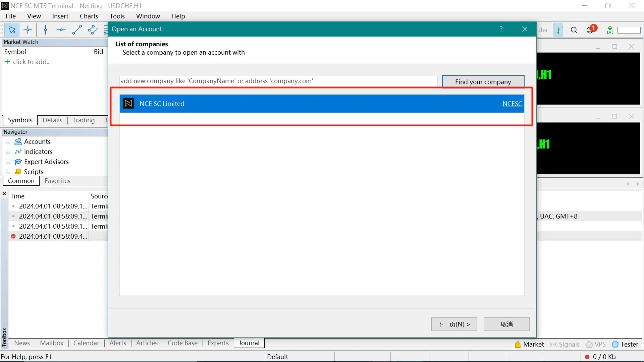Open the File menu
The width and height of the screenshot is (644, 362).
(11, 16)
